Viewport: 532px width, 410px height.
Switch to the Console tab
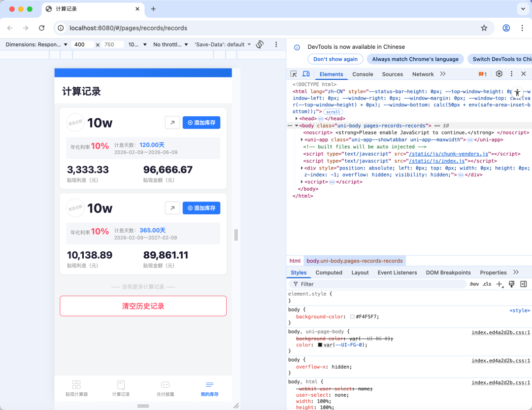[363, 74]
